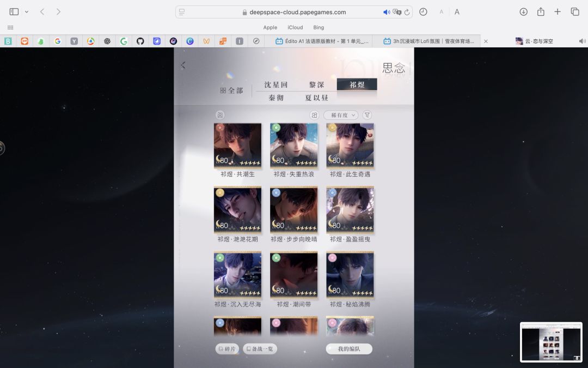Viewport: 588px width, 368px height.
Task: Click the image view icon above cards
Action: point(220,115)
